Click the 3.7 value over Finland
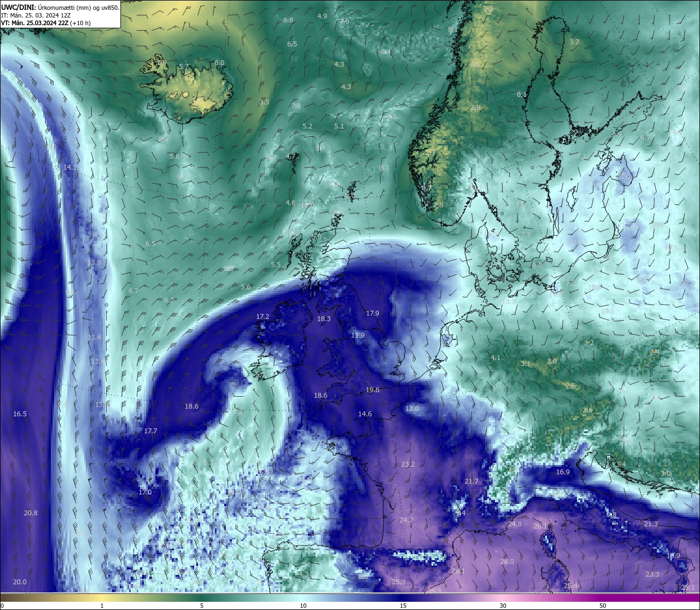Viewport: 700px width, 610px height. tap(574, 42)
